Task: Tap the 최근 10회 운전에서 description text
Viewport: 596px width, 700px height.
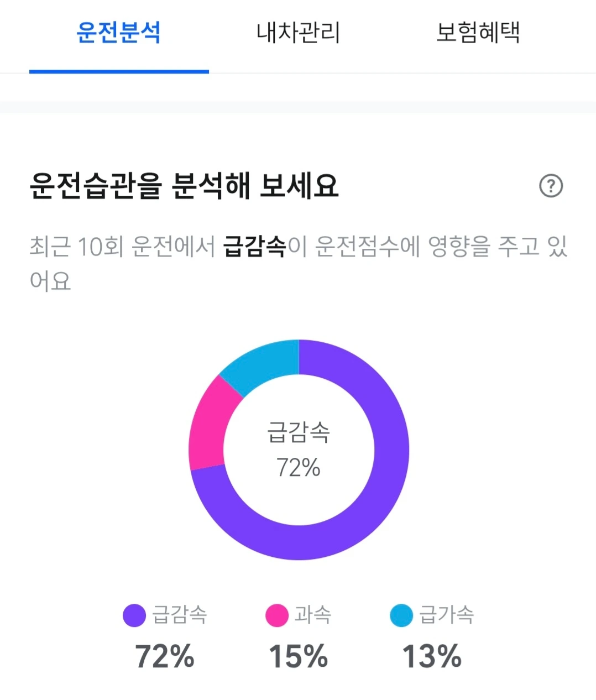Action: (122, 247)
